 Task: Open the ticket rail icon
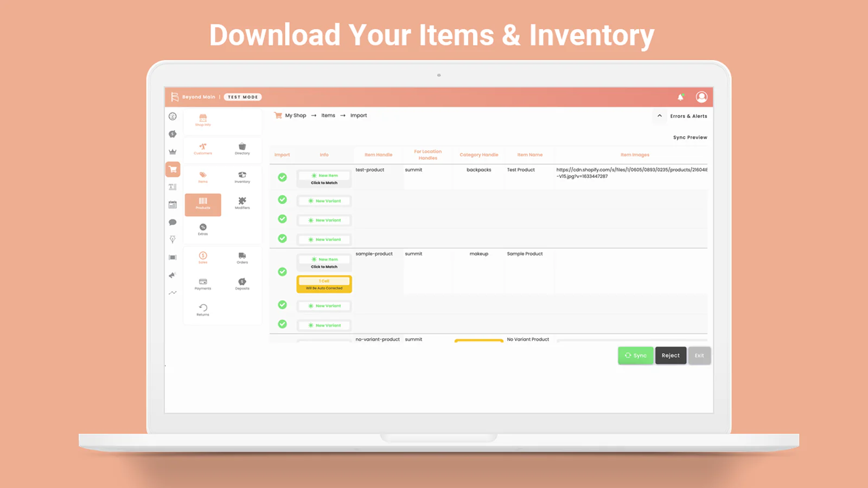point(173,258)
